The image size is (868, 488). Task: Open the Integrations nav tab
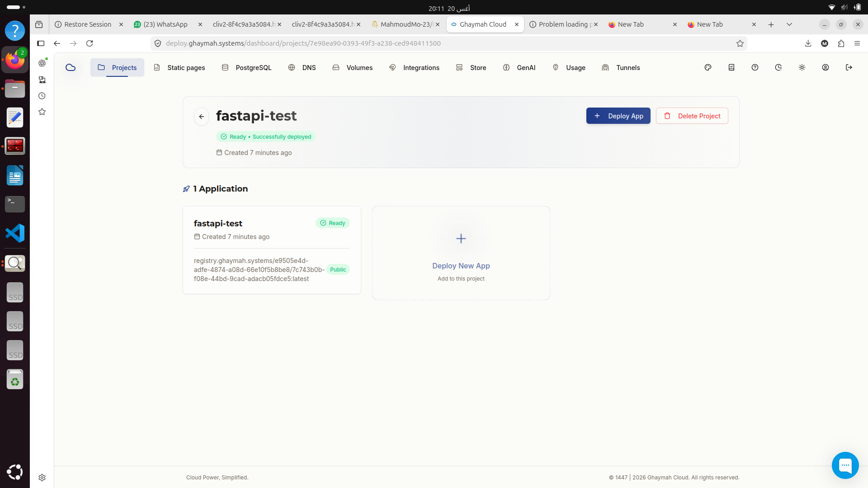(414, 67)
